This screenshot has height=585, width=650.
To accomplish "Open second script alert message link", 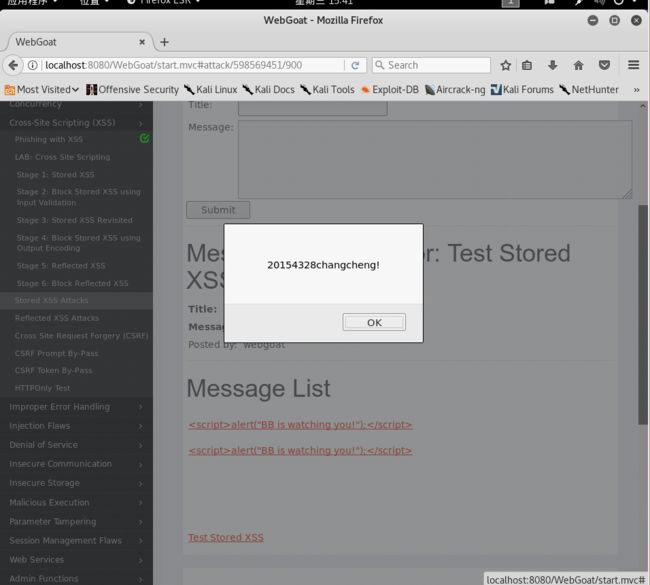I will click(300, 451).
